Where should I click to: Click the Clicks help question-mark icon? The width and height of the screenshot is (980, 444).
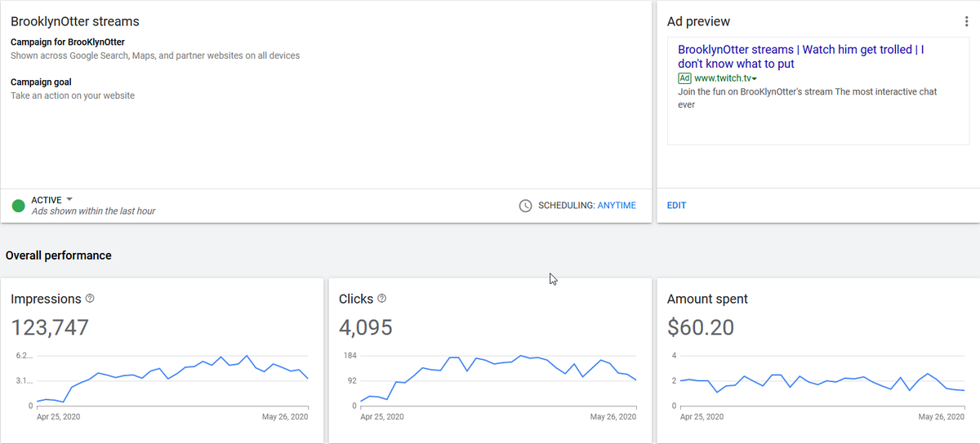click(382, 299)
